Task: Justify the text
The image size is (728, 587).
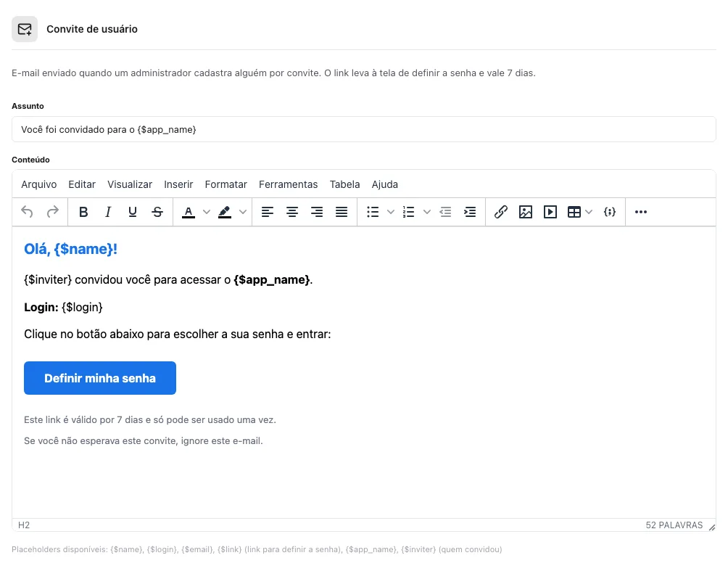Action: 342,212
